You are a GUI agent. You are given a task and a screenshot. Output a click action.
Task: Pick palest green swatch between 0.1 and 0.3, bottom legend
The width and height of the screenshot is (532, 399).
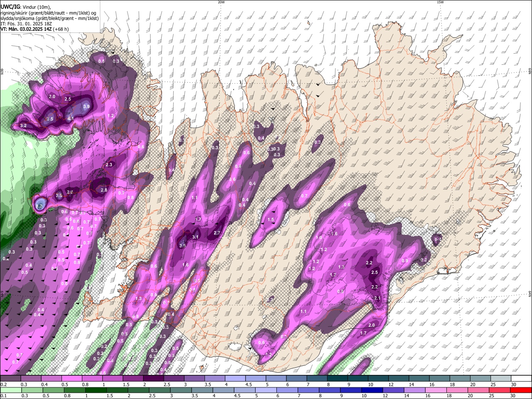[11, 390]
